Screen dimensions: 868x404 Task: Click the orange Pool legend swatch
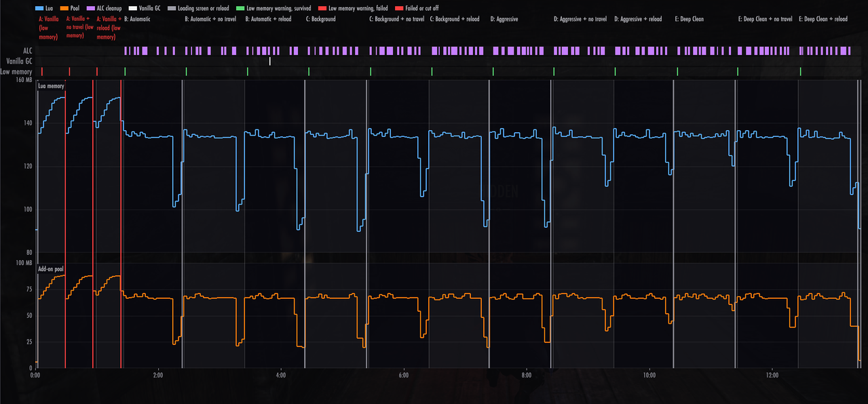[x=64, y=8]
